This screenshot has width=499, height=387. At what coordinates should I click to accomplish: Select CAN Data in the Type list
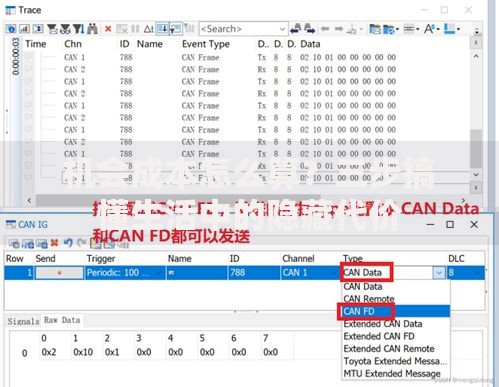(396, 287)
